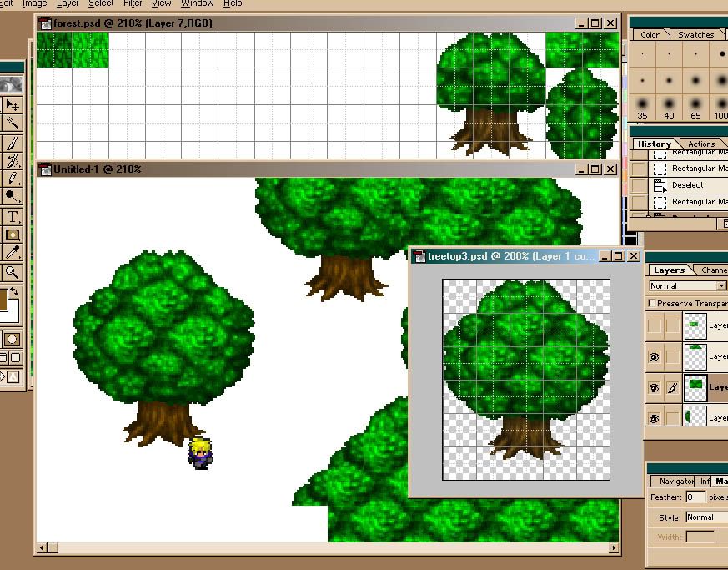The image size is (728, 570).
Task: Click the Jump To application button in toolbox
Action: pyautogui.click(x=11, y=376)
